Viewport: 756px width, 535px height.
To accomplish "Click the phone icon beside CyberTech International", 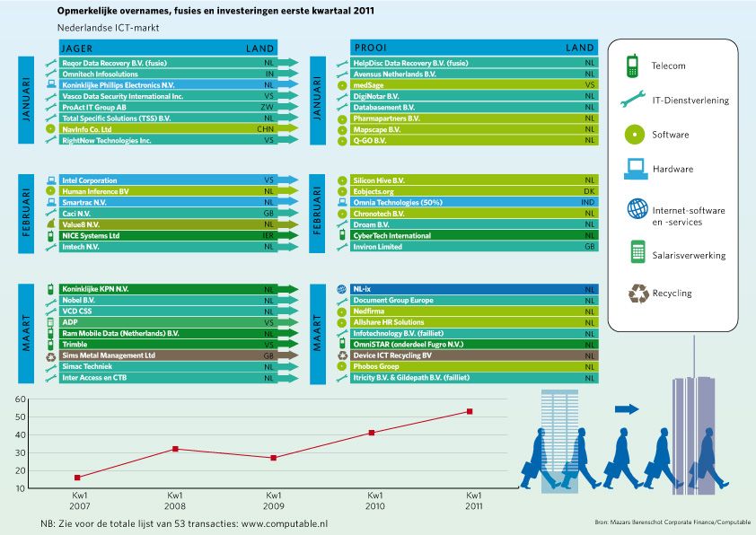I will 342,234.
